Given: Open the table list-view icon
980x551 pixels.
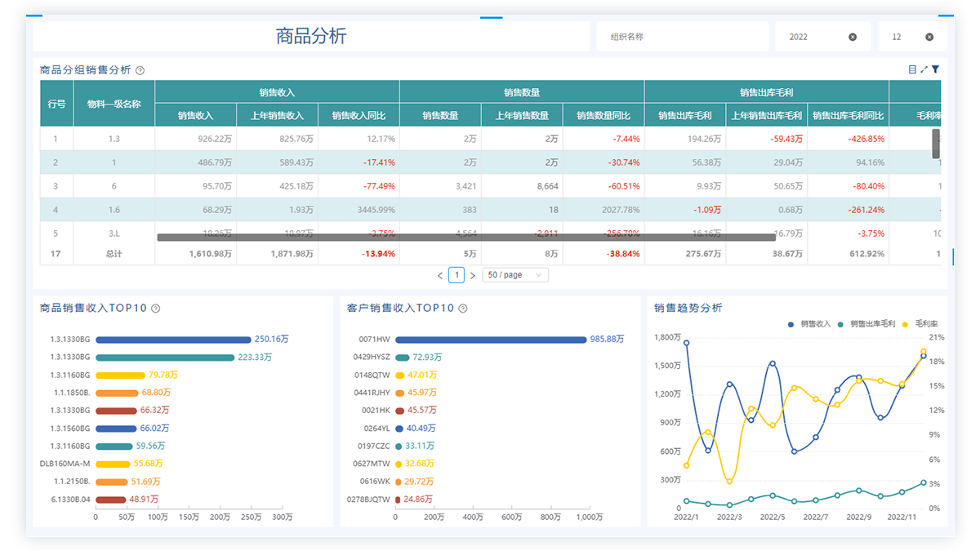Looking at the screenshot, I should coord(912,69).
